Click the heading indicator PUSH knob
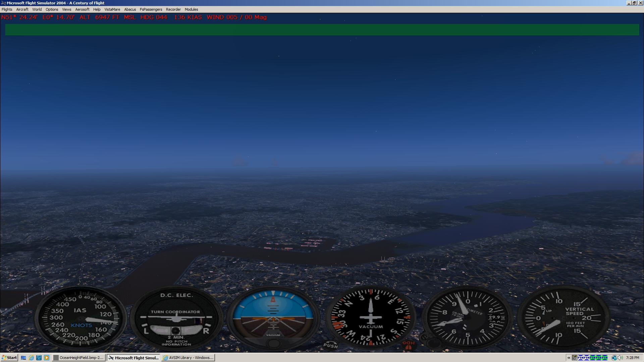Viewport: 644px width, 362px height. (330, 345)
